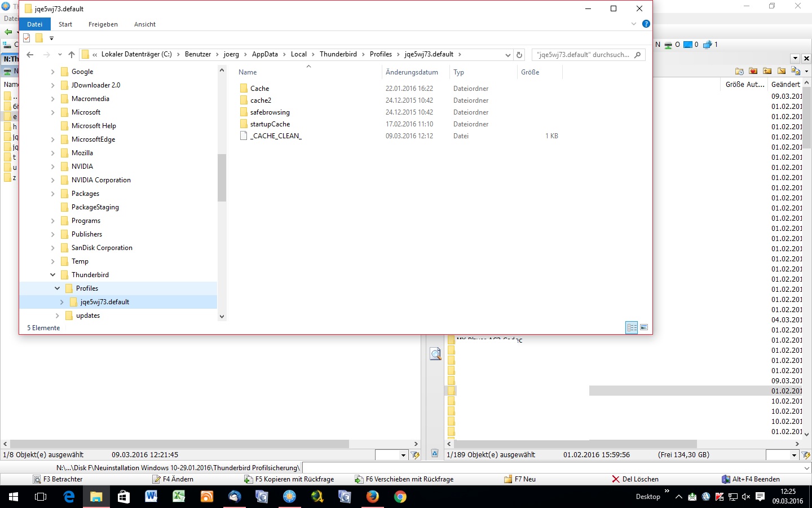
Task: Open Explorer help question mark icon
Action: [x=646, y=24]
